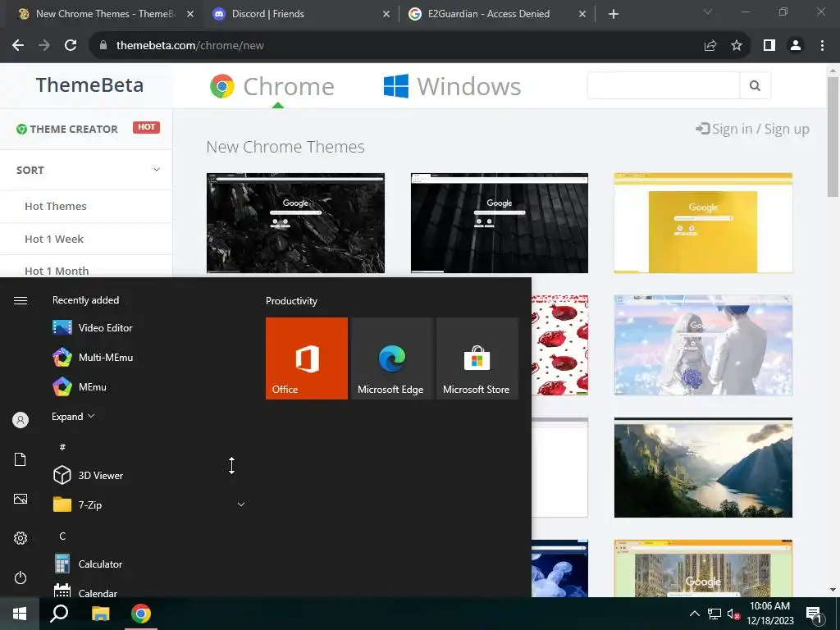
Task: Open File Explorer from taskbar
Action: coord(100,614)
